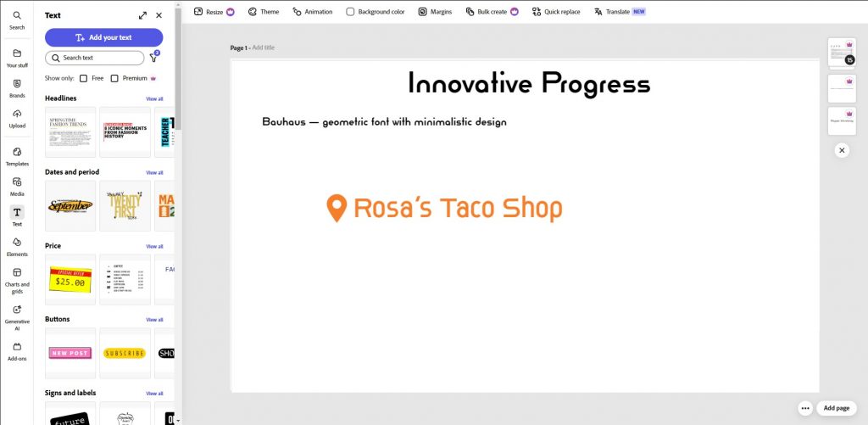Open the Templates panel
Image resolution: width=868 pixels, height=425 pixels.
[x=17, y=156]
